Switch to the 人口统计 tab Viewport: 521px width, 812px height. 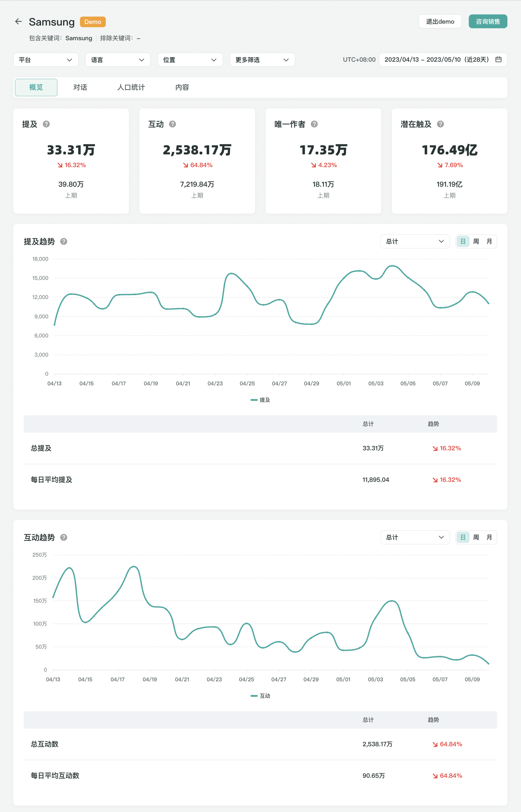(131, 87)
